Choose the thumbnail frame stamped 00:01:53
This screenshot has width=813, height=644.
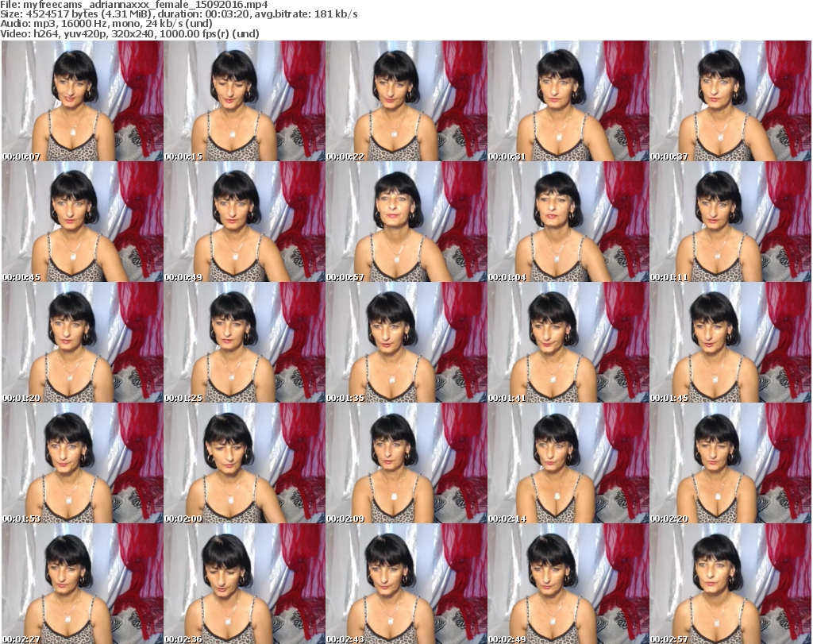coord(83,463)
